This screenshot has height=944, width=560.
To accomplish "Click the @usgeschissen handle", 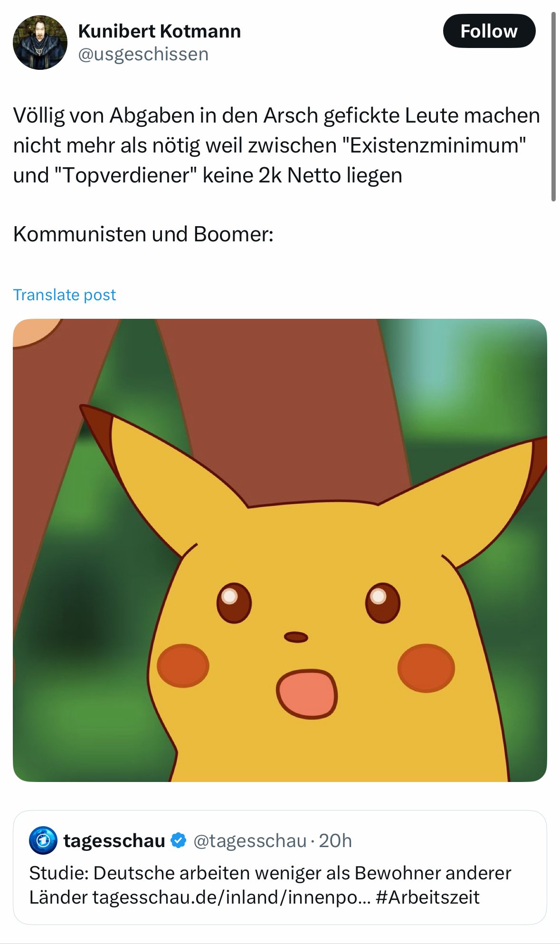I will point(143,54).
